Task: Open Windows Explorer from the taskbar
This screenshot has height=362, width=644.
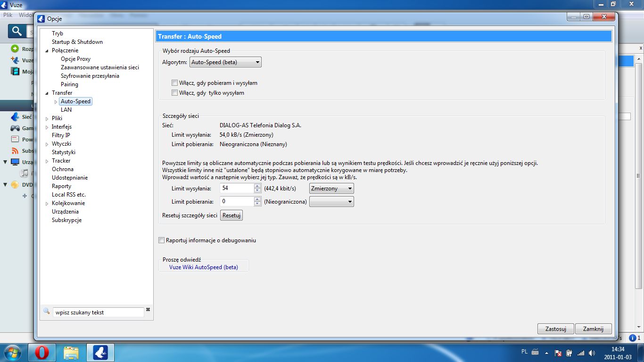Action: point(71,353)
